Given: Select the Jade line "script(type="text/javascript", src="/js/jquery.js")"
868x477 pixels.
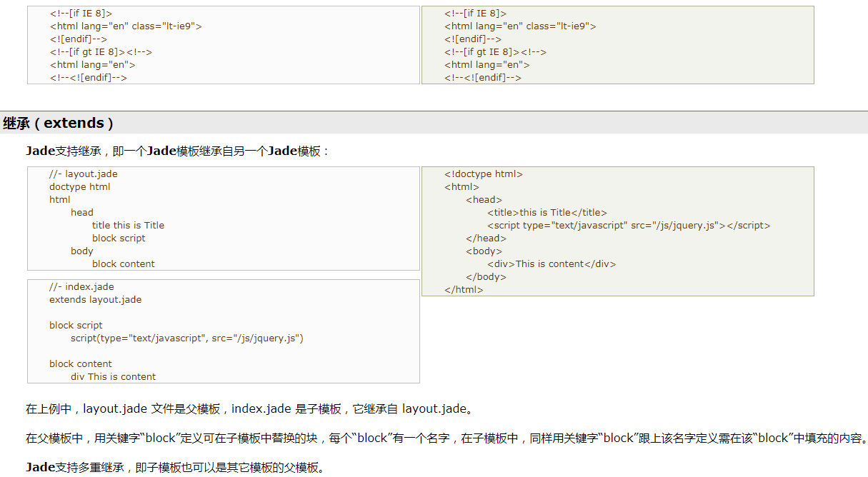Looking at the screenshot, I should pos(187,338).
